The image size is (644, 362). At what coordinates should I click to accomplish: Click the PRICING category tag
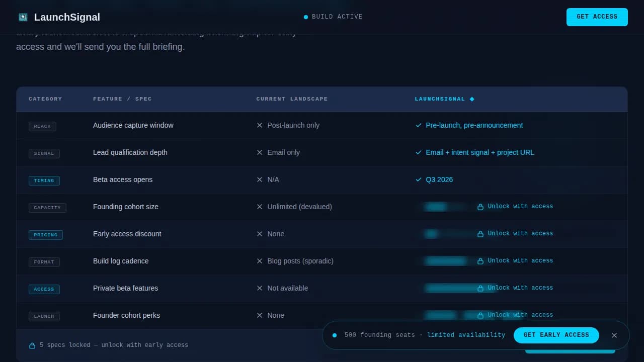click(46, 235)
